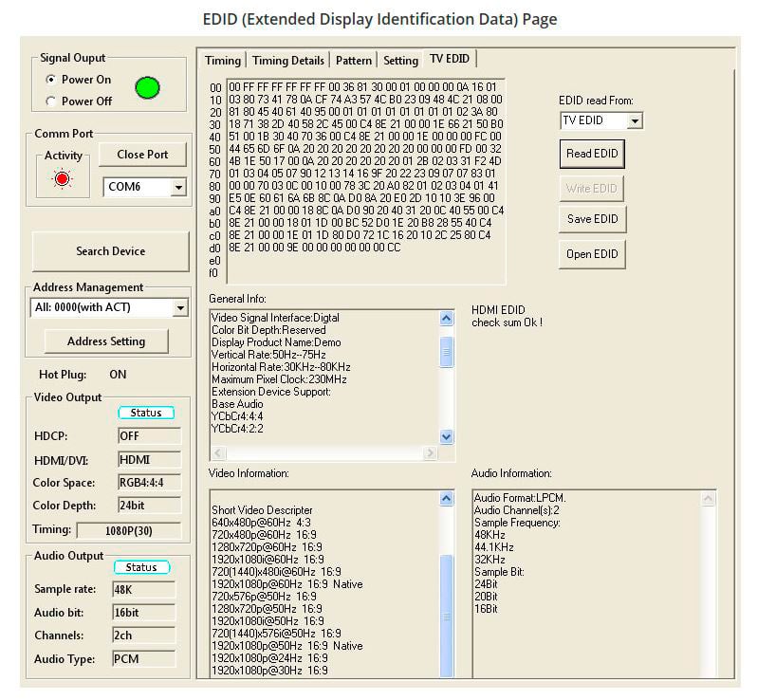757x700 pixels.
Task: Expand the Address Management dropdown list
Action: click(180, 308)
